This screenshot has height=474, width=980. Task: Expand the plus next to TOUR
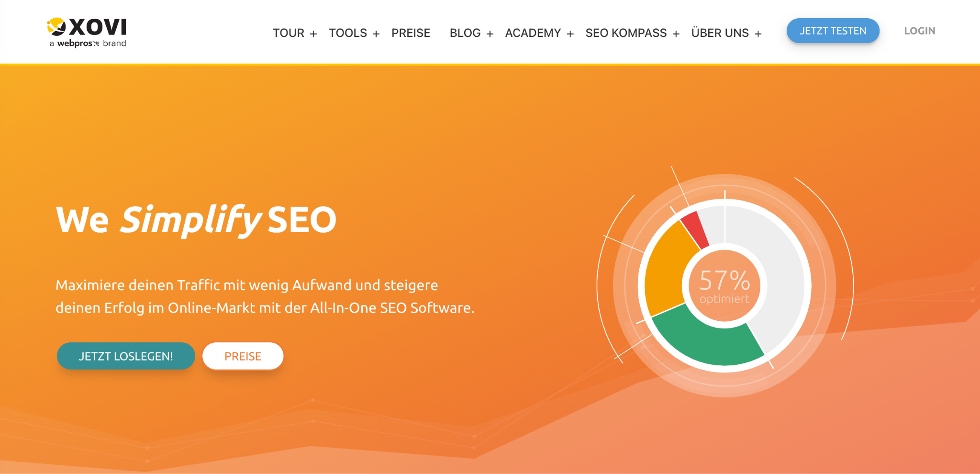point(313,34)
